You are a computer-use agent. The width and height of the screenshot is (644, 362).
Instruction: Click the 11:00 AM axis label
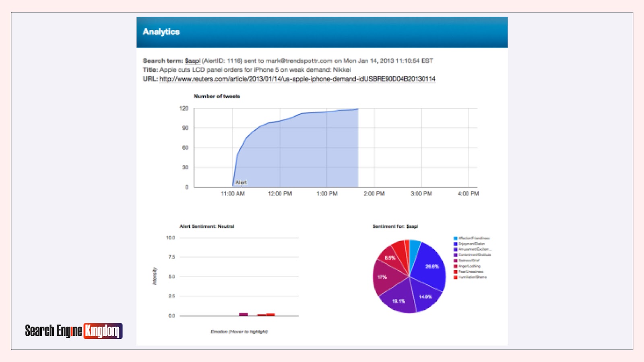(x=233, y=193)
